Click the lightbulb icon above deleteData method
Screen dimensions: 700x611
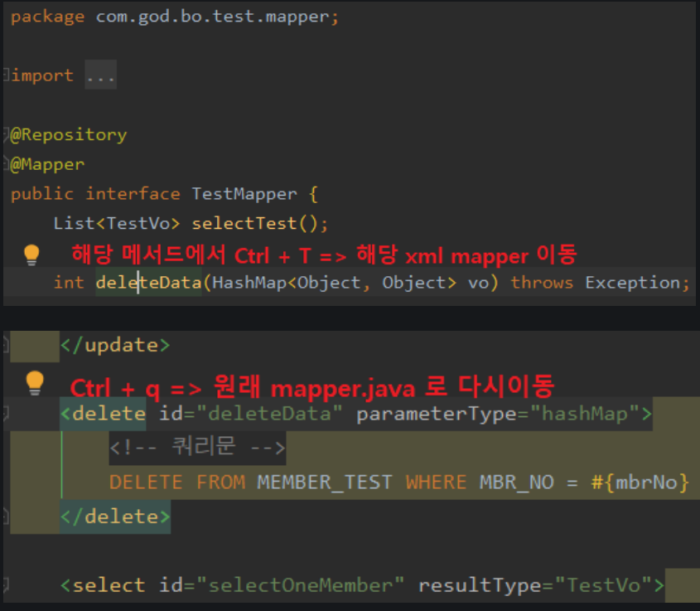click(x=31, y=255)
